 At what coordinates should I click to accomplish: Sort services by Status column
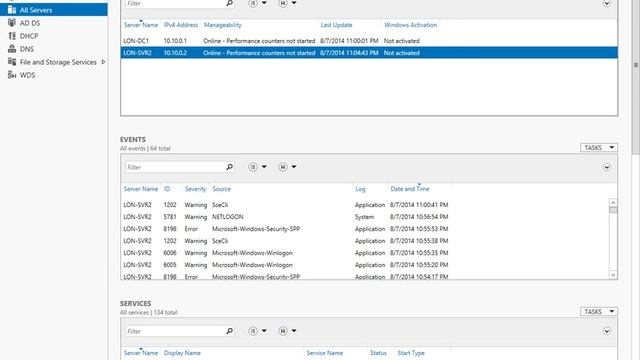378,353
